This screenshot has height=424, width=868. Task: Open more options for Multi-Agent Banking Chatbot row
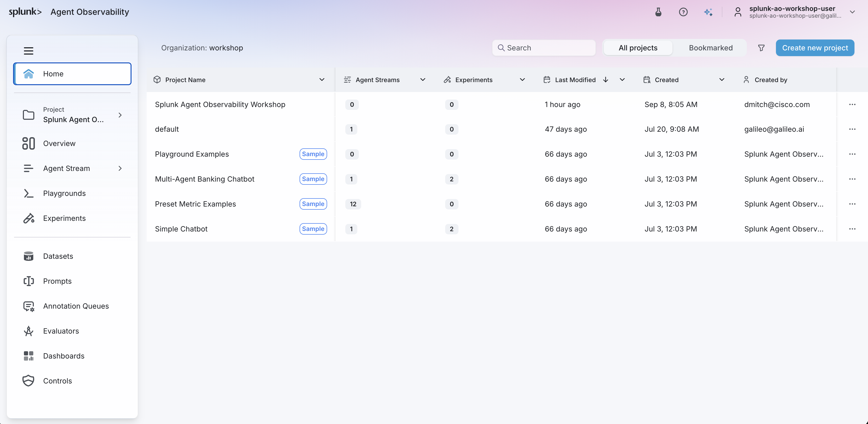pos(852,179)
